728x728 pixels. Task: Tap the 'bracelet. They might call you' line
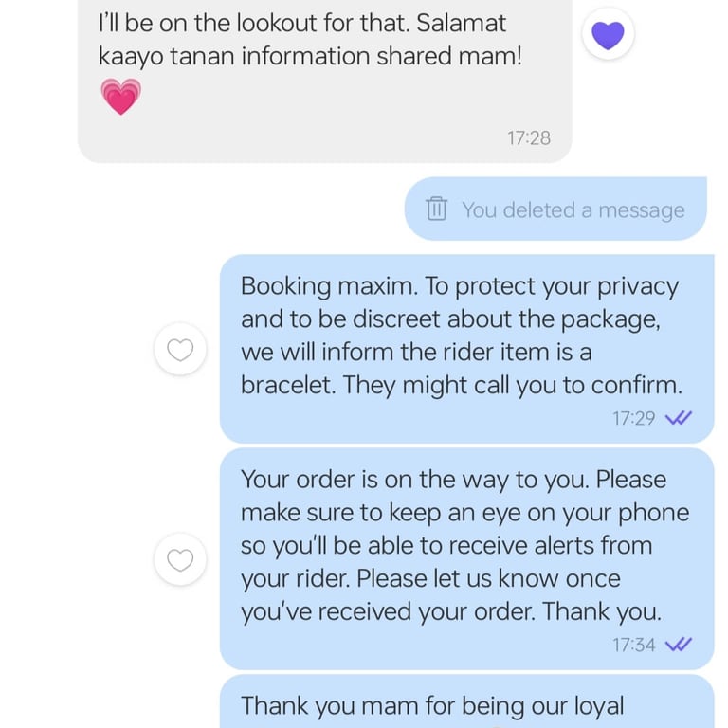tap(461, 386)
